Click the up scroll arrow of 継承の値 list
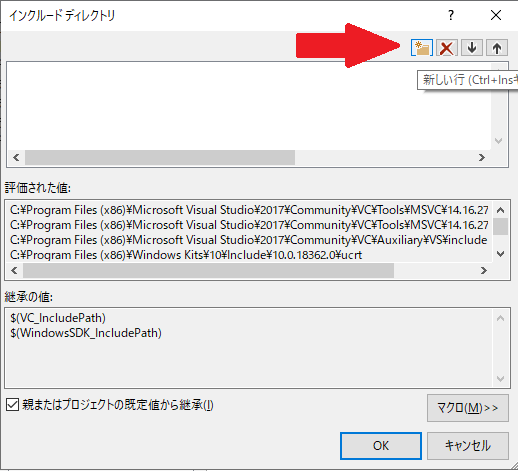This screenshot has height=471, width=518. tap(500, 318)
